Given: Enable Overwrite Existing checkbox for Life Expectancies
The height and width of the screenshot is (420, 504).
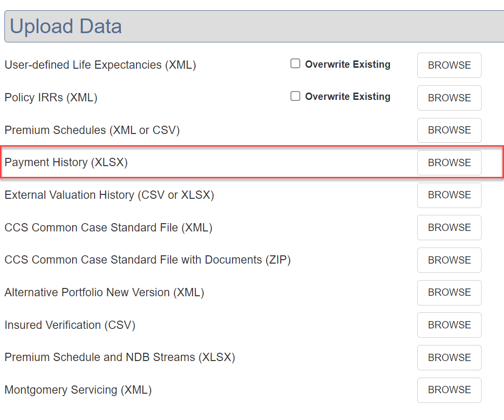Looking at the screenshot, I should click(295, 64).
